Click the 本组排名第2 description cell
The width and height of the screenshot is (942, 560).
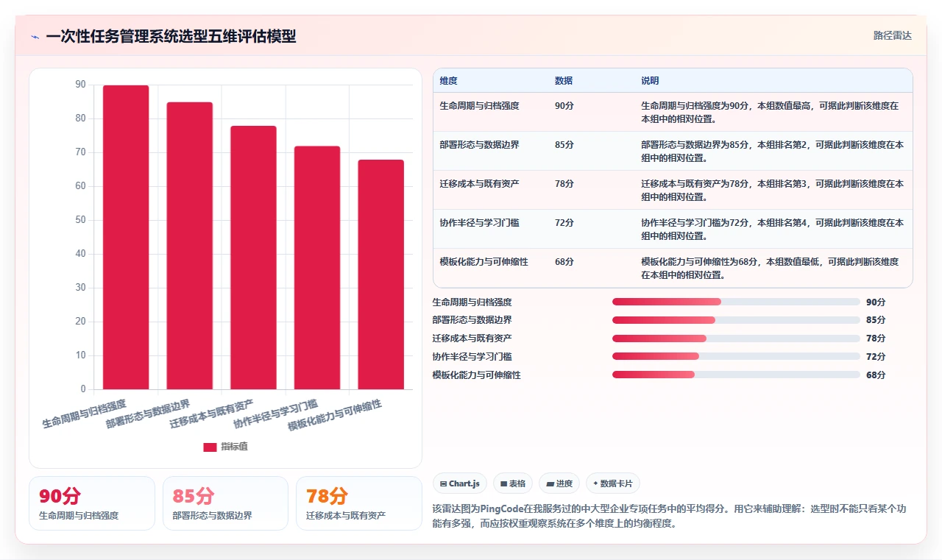point(773,151)
